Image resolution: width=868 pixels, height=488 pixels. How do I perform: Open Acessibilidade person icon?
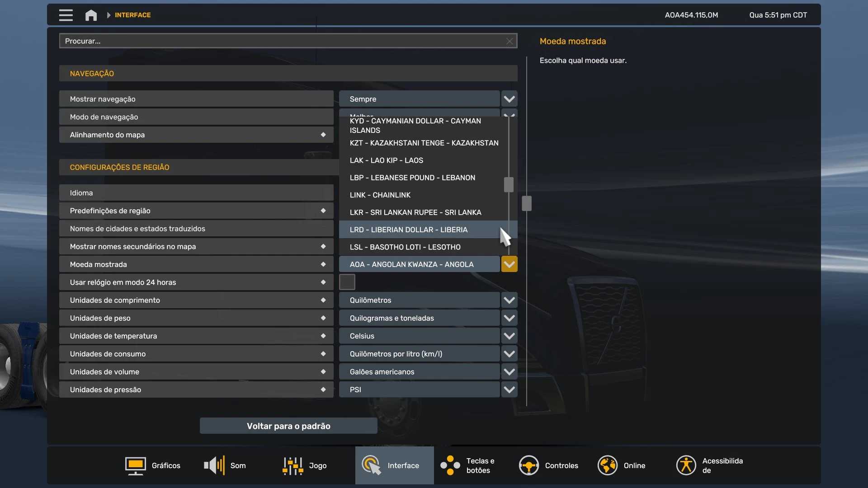tap(686, 465)
